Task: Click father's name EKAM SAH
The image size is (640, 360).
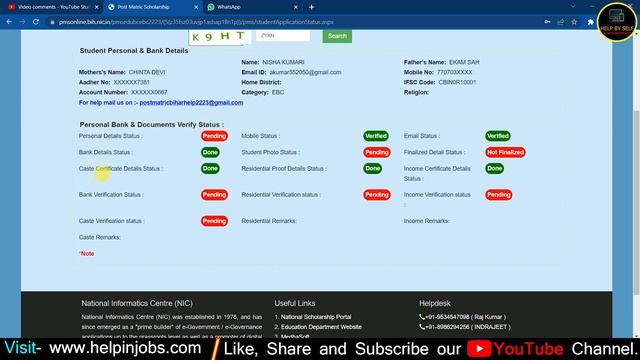Action: tap(464, 62)
